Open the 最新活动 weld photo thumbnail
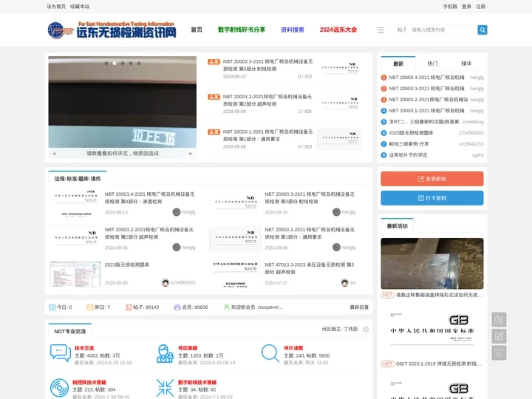This screenshot has height=399, width=532. (x=432, y=264)
